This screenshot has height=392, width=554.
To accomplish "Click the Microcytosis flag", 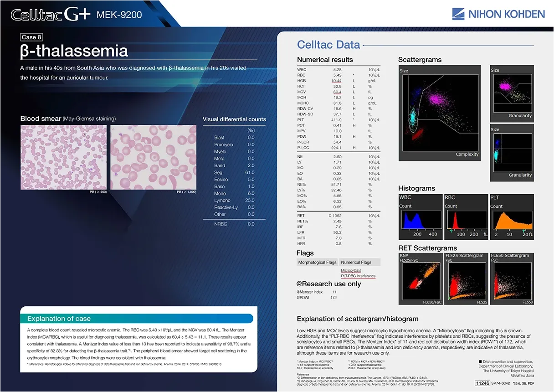I will click(351, 270).
